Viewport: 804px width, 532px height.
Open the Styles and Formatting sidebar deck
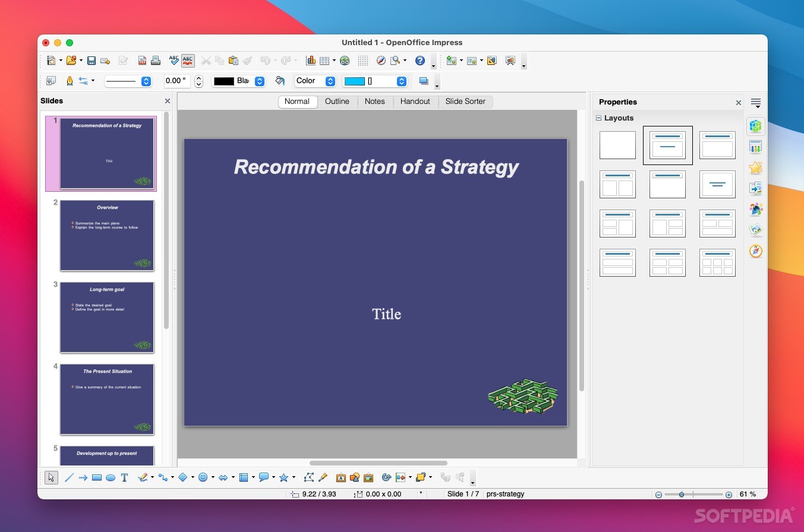point(756,209)
